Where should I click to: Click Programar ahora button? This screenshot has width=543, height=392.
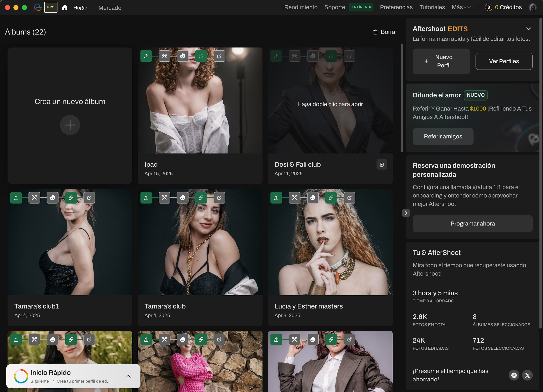(472, 223)
